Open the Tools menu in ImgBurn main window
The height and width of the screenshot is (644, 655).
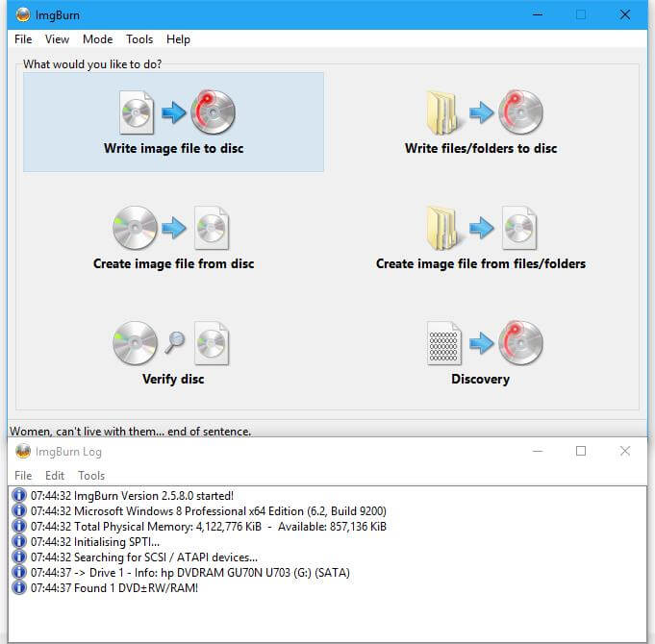[x=139, y=39]
